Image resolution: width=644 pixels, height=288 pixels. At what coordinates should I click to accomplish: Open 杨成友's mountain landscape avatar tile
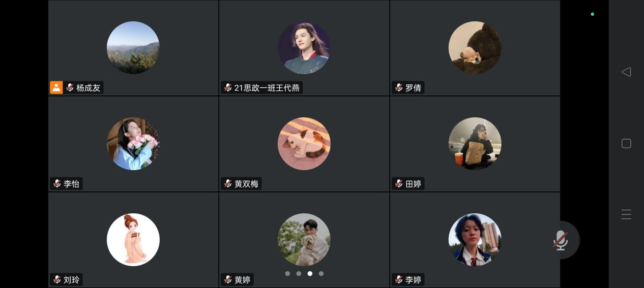[133, 48]
